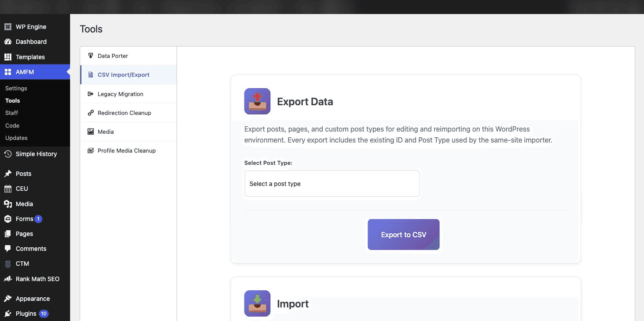Click the Import heading text
The height and width of the screenshot is (321, 644).
tap(293, 304)
